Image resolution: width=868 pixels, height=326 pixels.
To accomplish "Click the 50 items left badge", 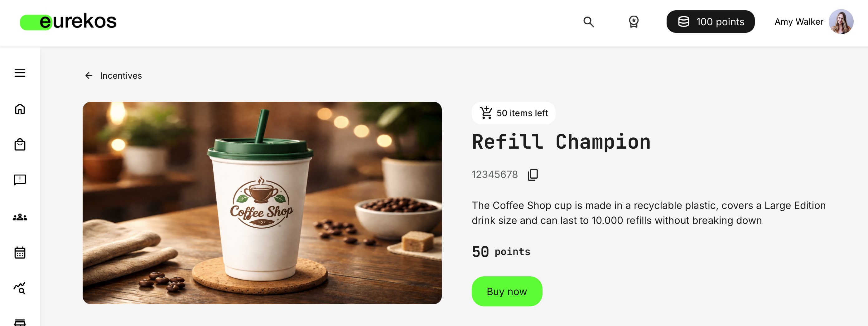I will [x=513, y=113].
